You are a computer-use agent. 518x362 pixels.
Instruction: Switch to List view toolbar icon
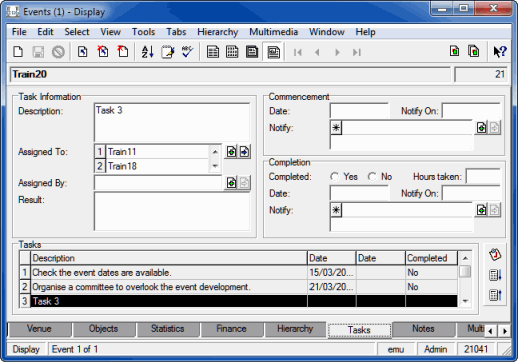coord(213,52)
